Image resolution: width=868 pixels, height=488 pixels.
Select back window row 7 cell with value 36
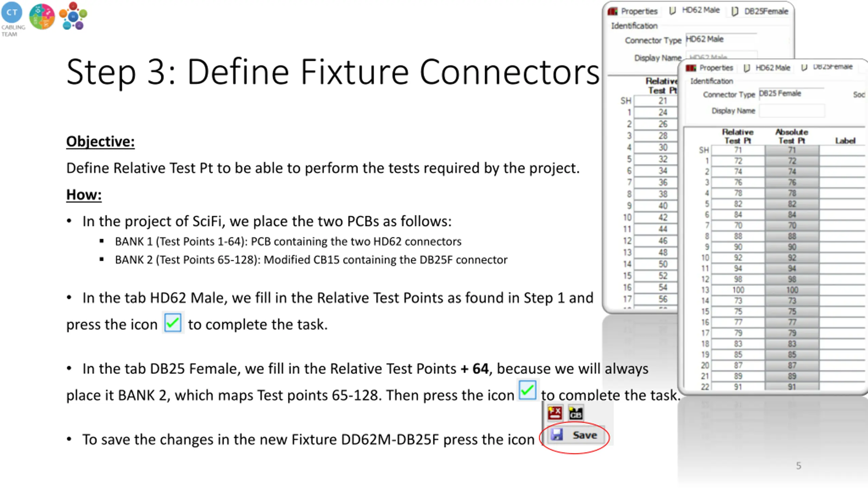point(656,182)
